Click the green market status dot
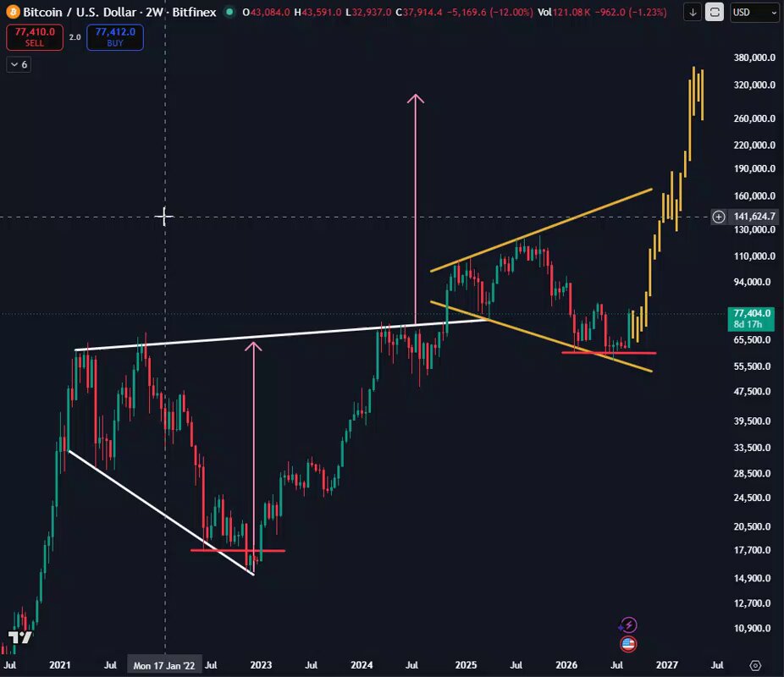This screenshot has width=784, height=677. click(x=229, y=12)
